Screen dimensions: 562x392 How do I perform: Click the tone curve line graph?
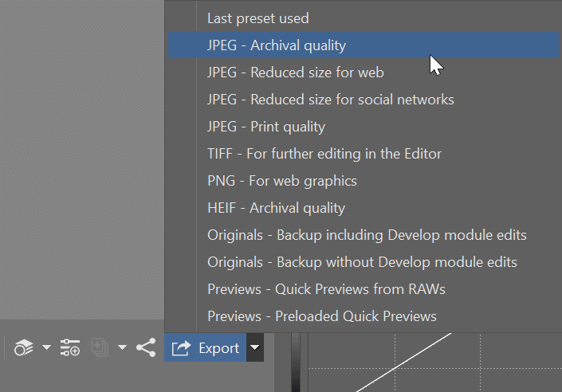(x=434, y=363)
